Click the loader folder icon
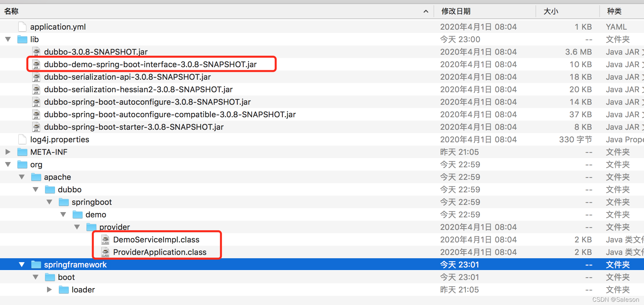Screen dimensions: 644x305 tap(64, 290)
